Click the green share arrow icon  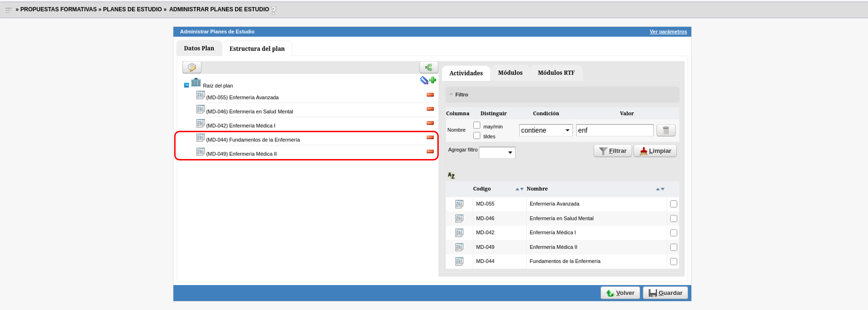tap(428, 67)
